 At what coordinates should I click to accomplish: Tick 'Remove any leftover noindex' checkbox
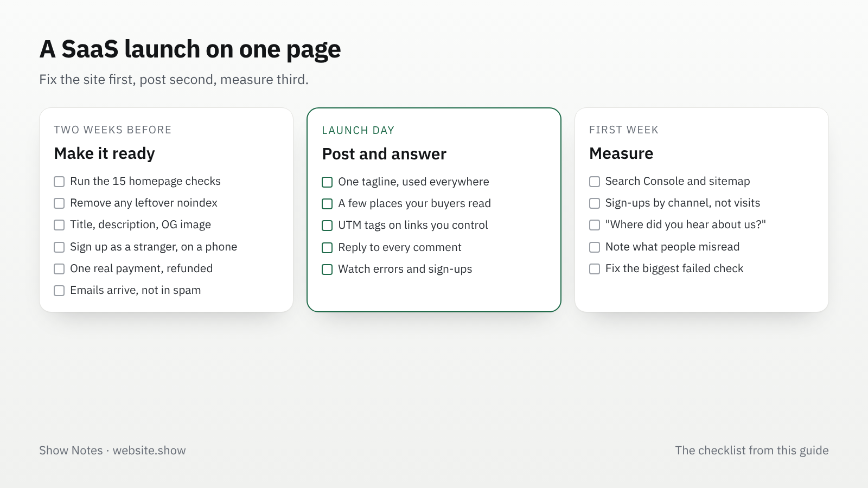pyautogui.click(x=59, y=203)
